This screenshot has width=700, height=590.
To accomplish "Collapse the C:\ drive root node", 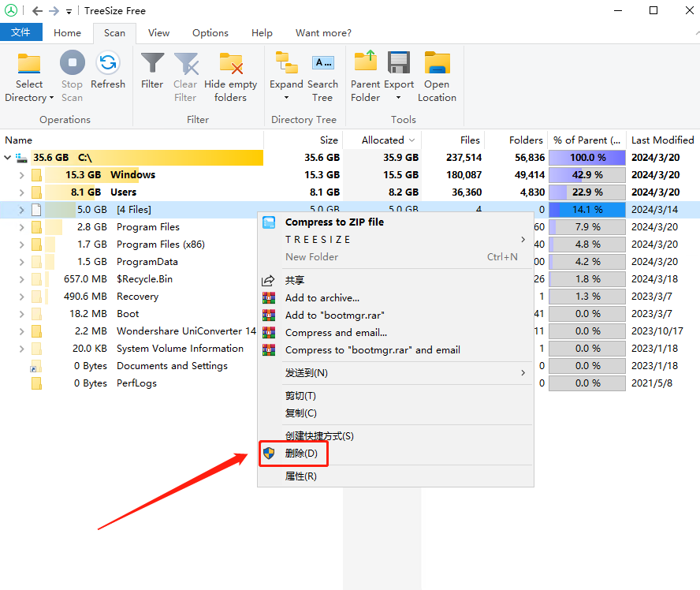I will pos(8,158).
